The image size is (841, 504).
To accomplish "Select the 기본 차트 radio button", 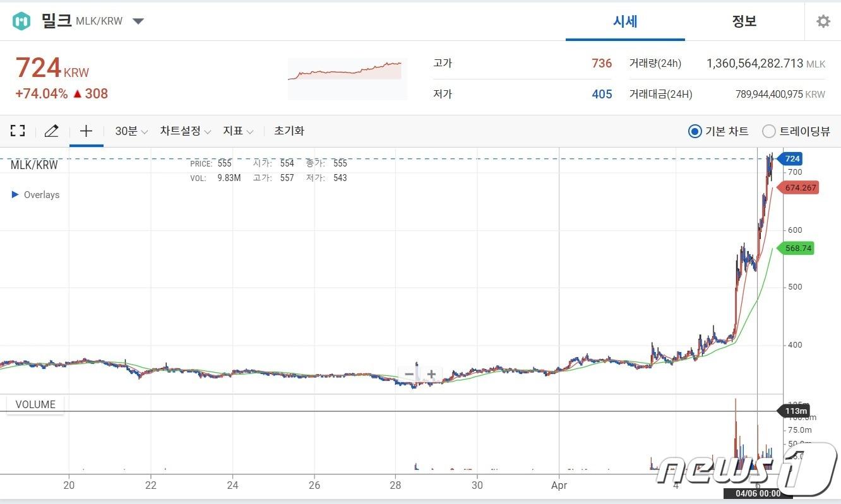I will point(695,131).
